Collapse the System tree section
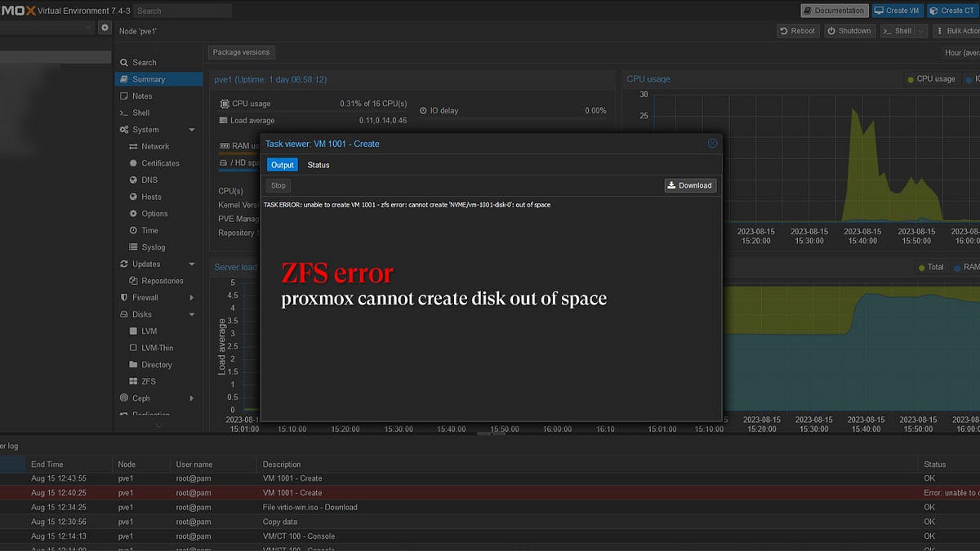Viewport: 980px width, 551px height. point(192,130)
